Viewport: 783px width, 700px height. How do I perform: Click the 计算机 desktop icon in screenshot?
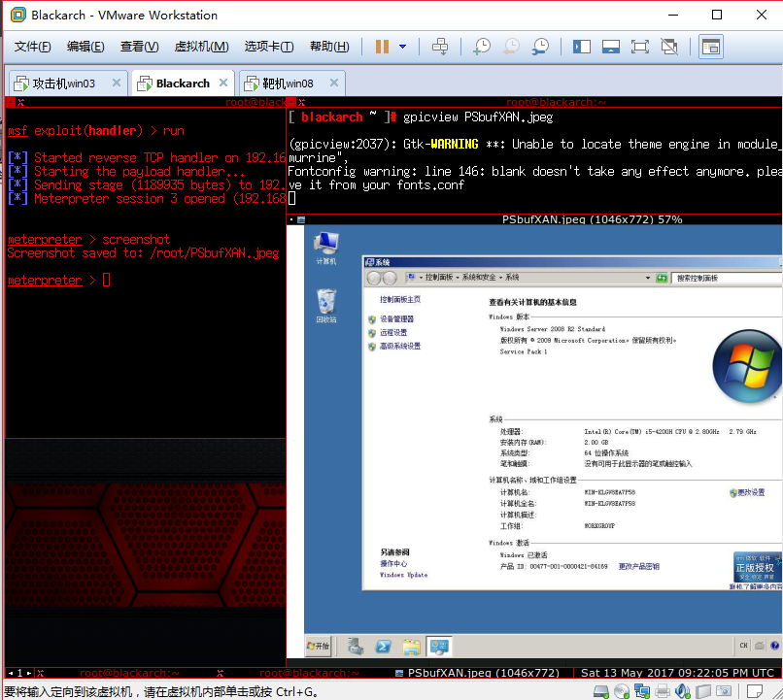pos(326,248)
